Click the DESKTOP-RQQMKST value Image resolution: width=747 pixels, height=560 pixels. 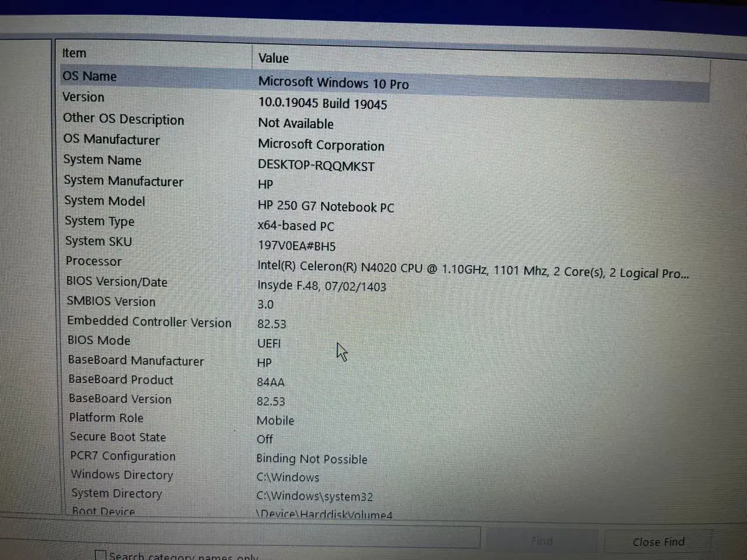tap(316, 166)
